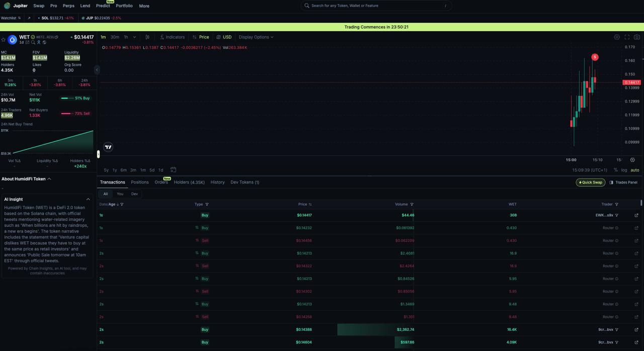
Task: Toggle Price / market cap switch
Action: 201,37
